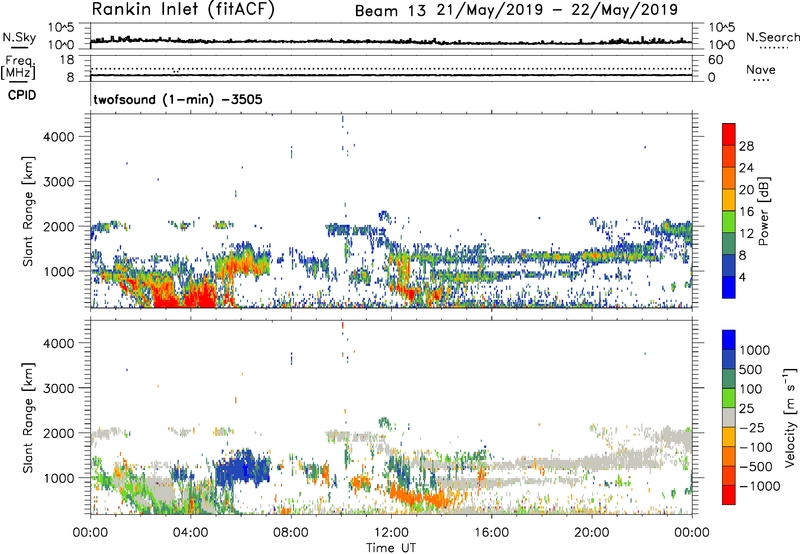Click the 'Slant Range [km]' label of the power panel
This screenshot has width=800, height=554.
click(28, 211)
